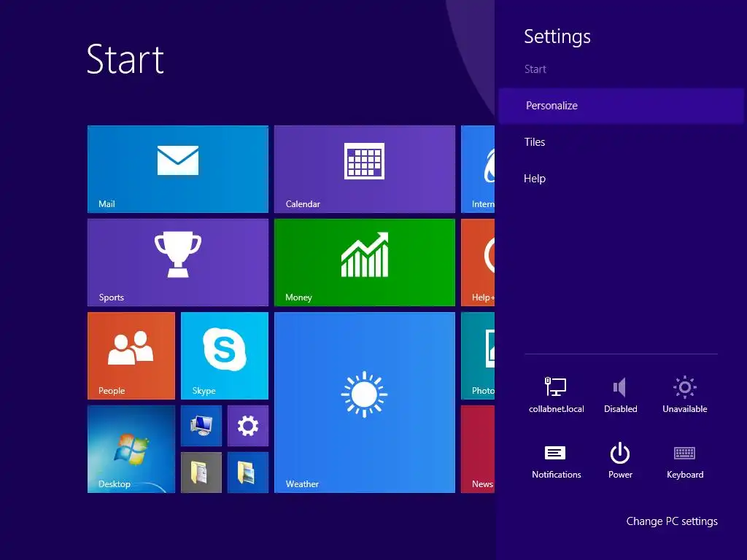
Task: Click the Unavailable brightness icon
Action: click(684, 394)
